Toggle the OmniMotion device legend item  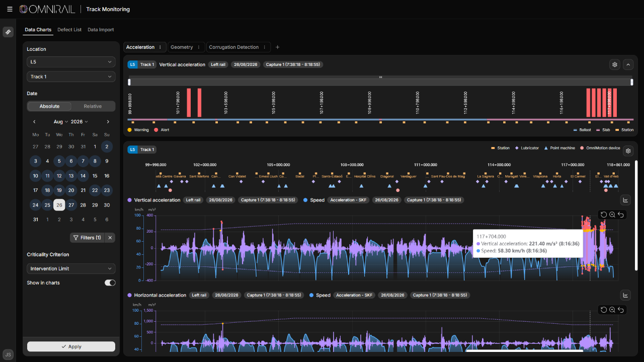[x=600, y=148]
